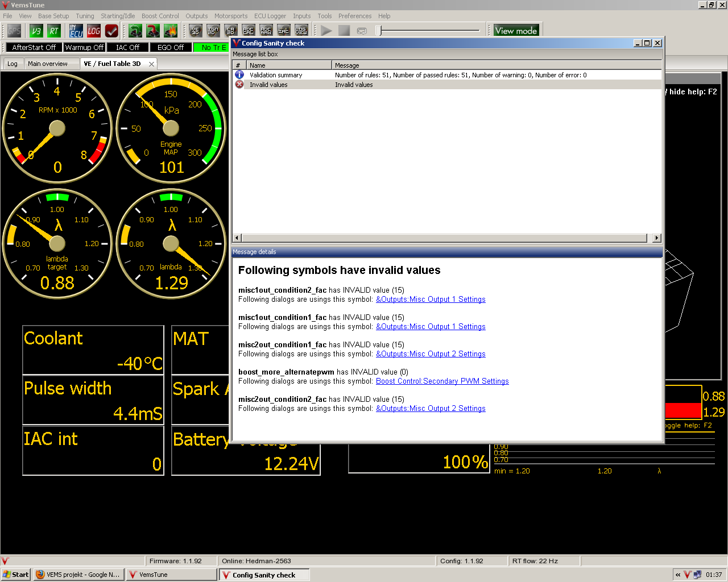728x582 pixels.
Task: Open the Outputs menu
Action: coord(196,16)
